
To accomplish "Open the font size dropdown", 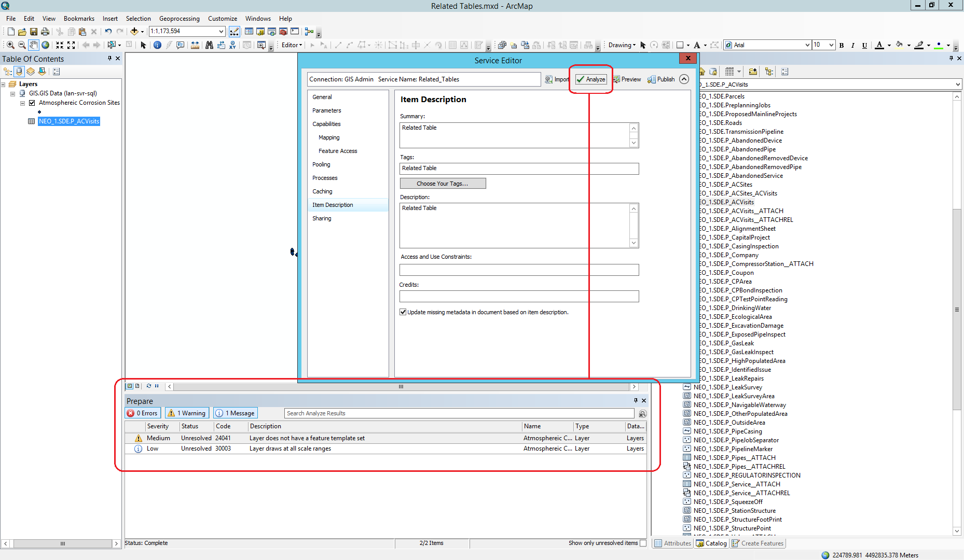I will coord(831,45).
